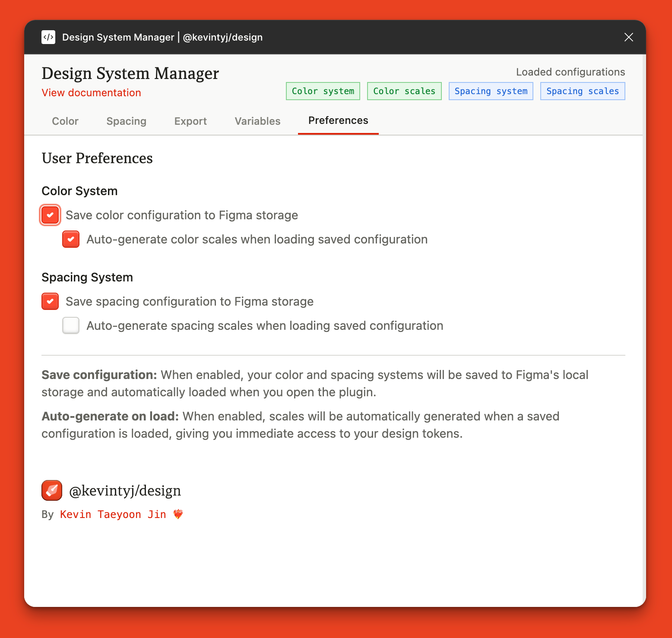The width and height of the screenshot is (672, 638).
Task: Open the Spacing tab
Action: 126,121
